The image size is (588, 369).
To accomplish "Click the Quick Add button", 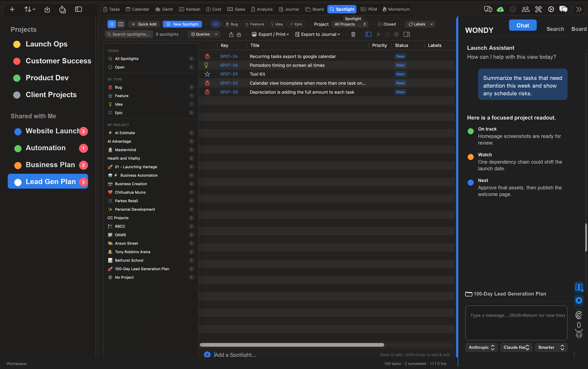I will pyautogui.click(x=144, y=24).
